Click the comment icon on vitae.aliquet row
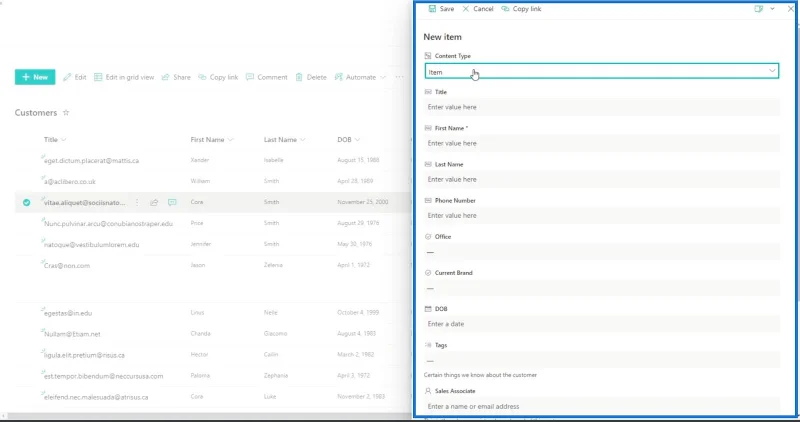The image size is (800, 422). pos(172,203)
